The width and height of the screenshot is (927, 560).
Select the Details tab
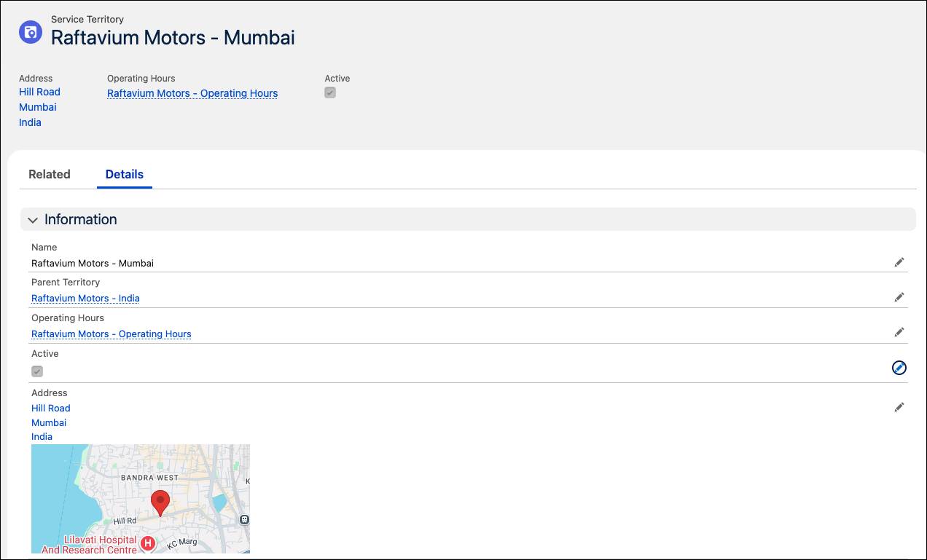click(x=124, y=174)
